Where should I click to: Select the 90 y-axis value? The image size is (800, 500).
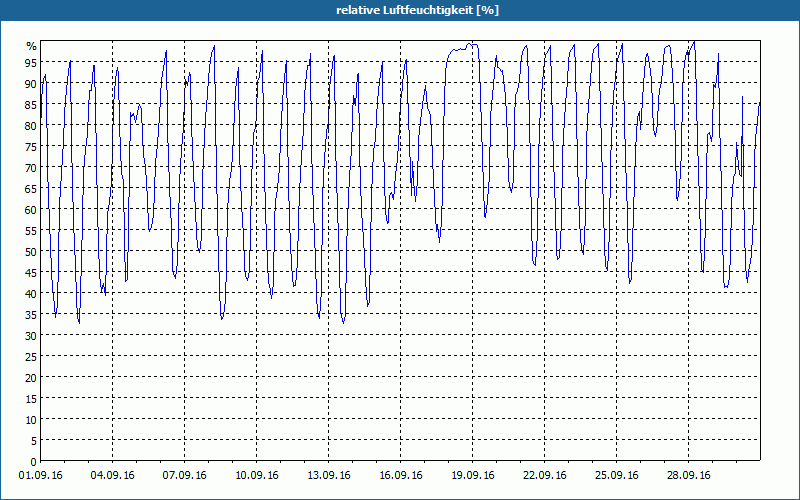coord(31,84)
